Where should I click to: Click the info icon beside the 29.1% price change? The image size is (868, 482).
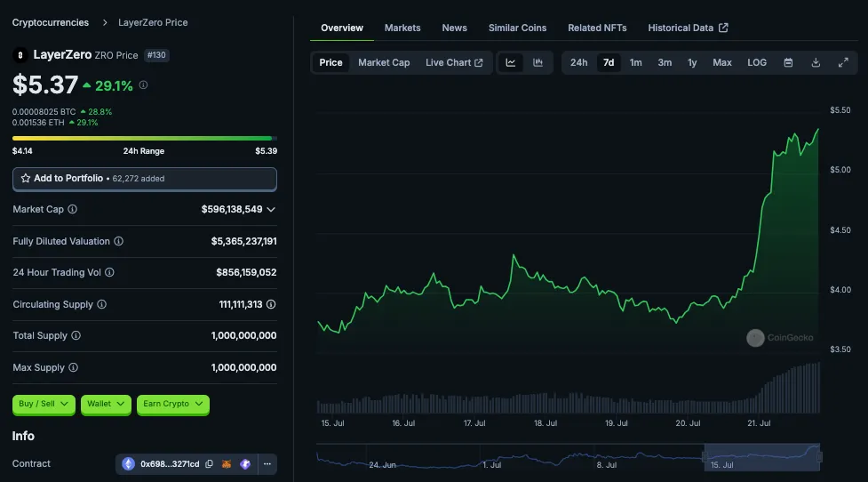tap(143, 84)
